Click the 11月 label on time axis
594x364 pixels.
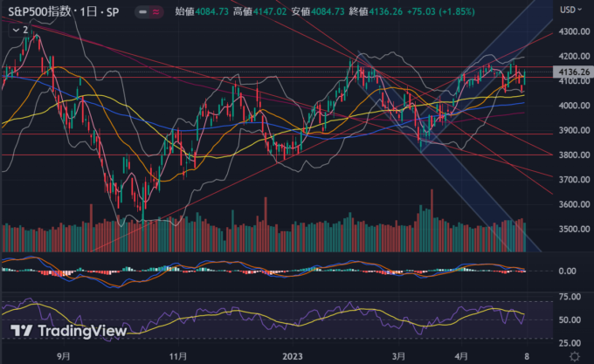tap(178, 356)
